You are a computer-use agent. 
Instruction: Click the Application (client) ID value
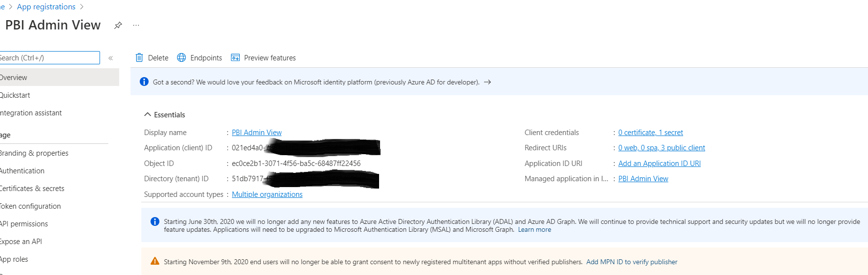pyautogui.click(x=306, y=148)
